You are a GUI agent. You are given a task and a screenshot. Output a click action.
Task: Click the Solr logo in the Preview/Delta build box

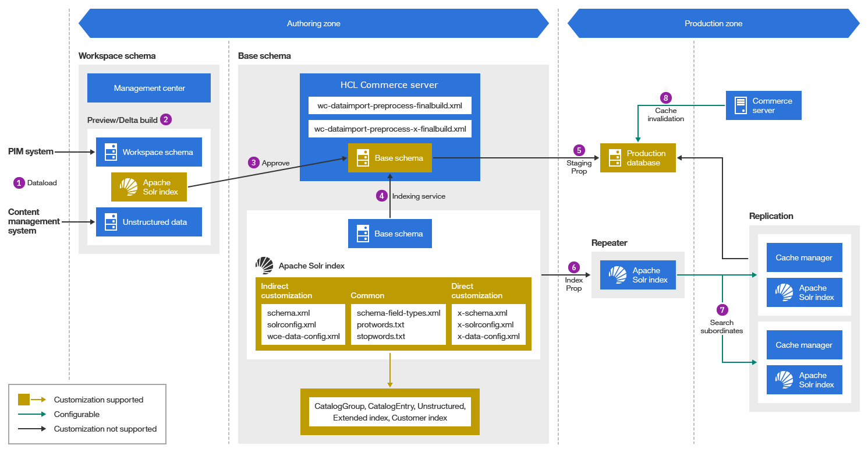pyautogui.click(x=129, y=187)
